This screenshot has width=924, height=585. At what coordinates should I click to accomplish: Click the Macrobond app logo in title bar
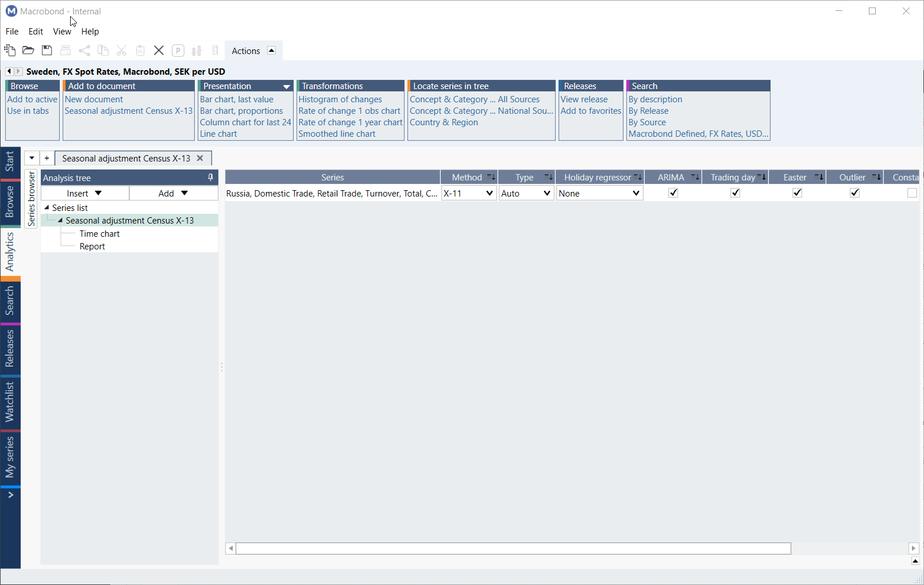11,11
